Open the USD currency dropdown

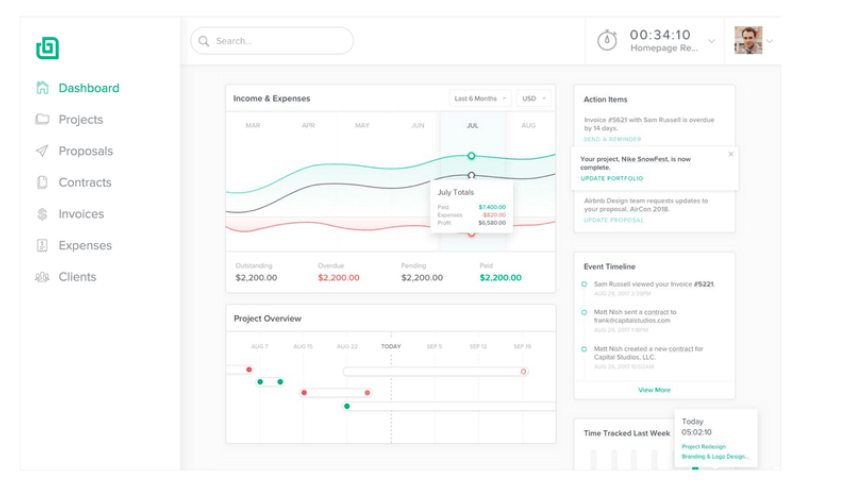click(x=533, y=98)
